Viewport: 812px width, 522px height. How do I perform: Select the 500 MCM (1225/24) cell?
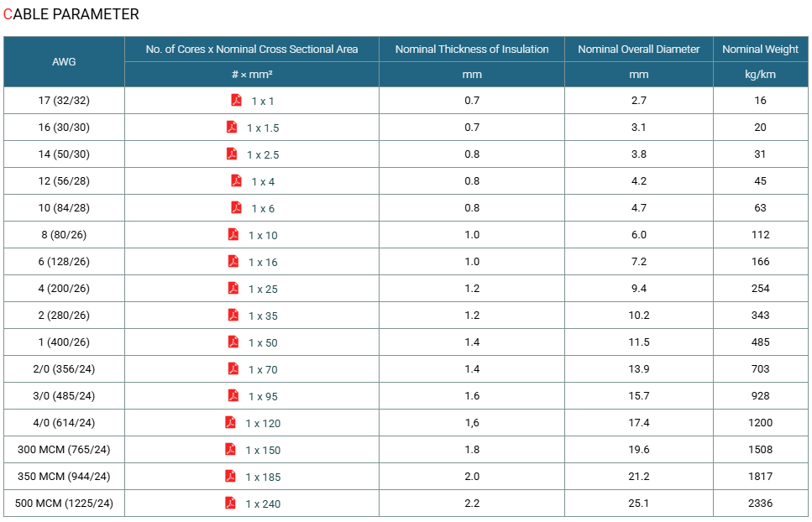(x=64, y=503)
